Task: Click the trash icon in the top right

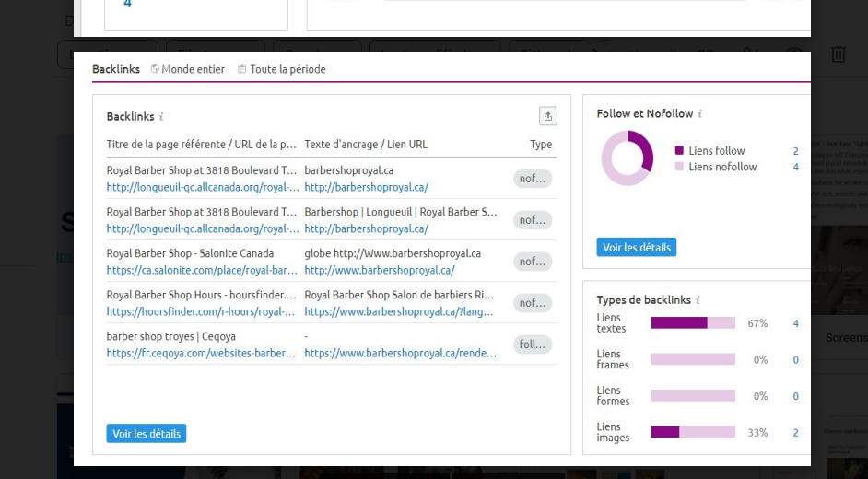Action: tap(838, 55)
